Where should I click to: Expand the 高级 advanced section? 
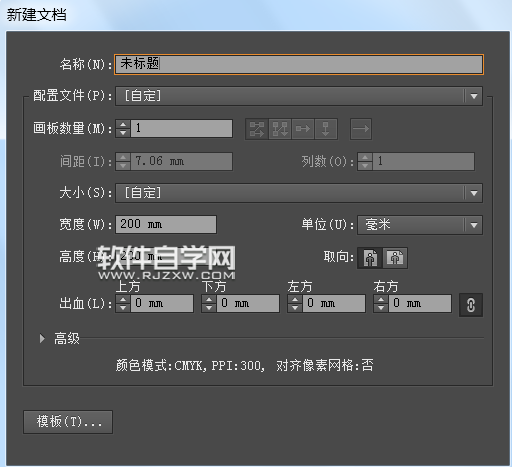(42, 338)
